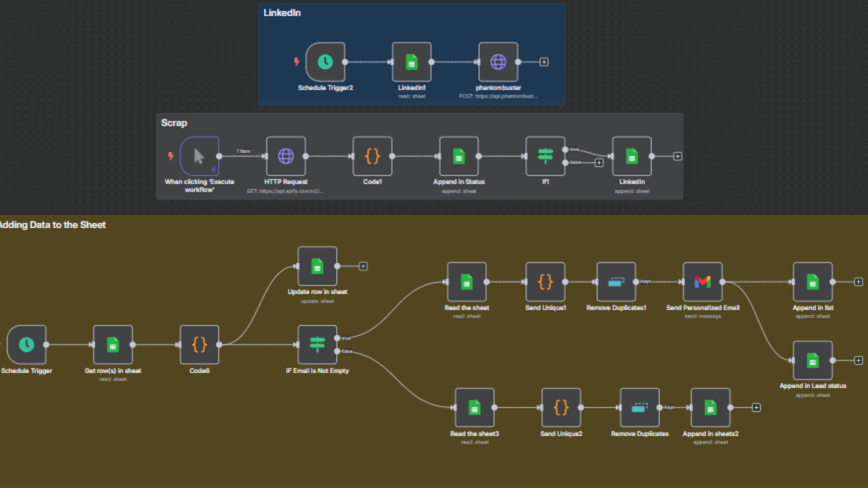Click the LinkedIn1 Google Sheets node
The width and height of the screenshot is (868, 488).
pos(411,62)
